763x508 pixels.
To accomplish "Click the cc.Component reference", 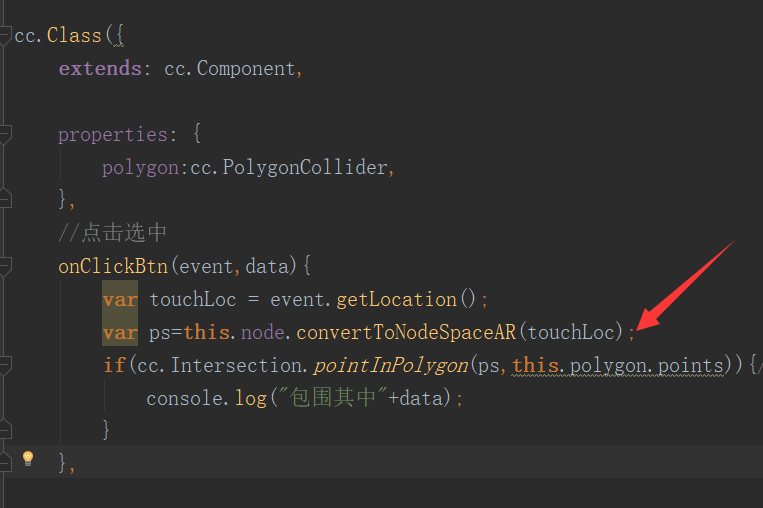I will tap(230, 69).
